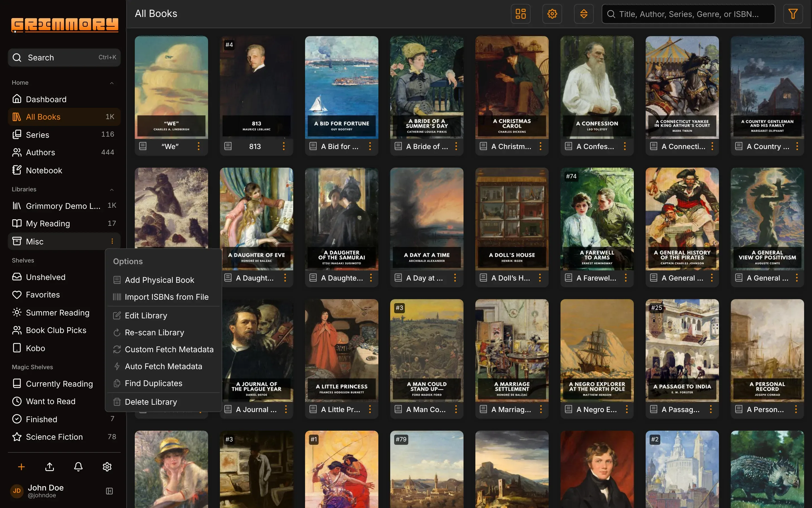Open the display settings gear in top toolbar

click(552, 14)
